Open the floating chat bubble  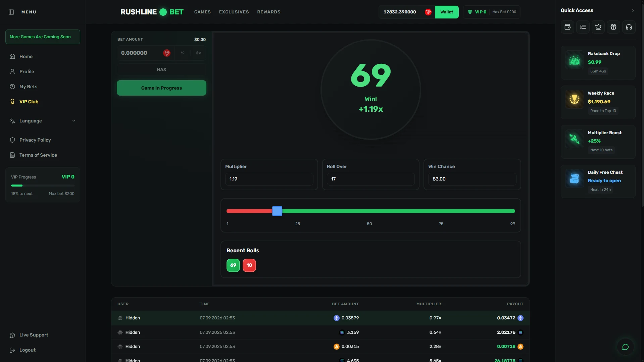(x=625, y=347)
